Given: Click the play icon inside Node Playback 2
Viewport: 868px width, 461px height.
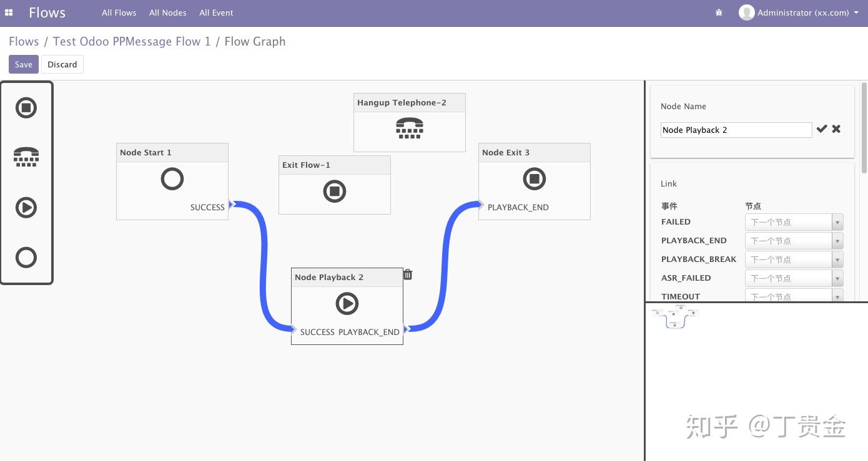Looking at the screenshot, I should click(347, 304).
